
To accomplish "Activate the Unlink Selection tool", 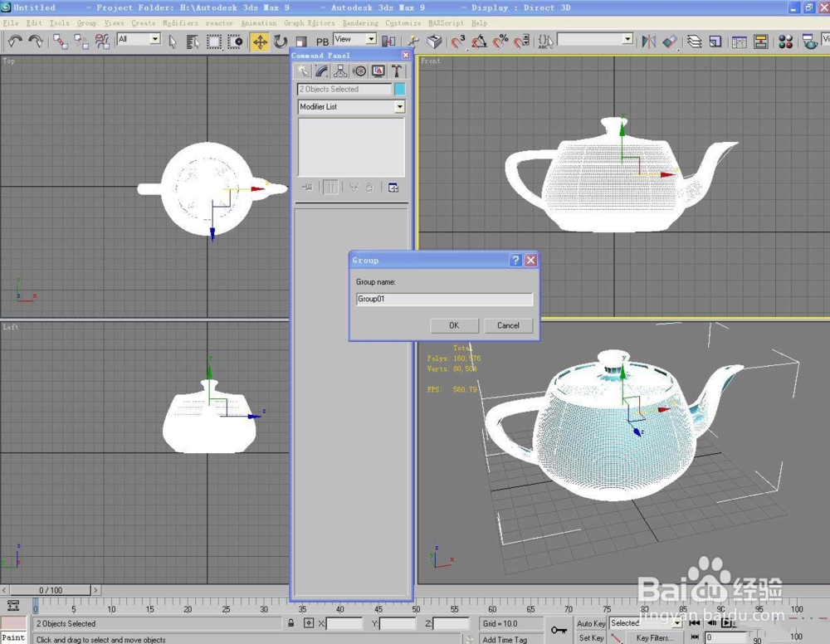I will (81, 41).
